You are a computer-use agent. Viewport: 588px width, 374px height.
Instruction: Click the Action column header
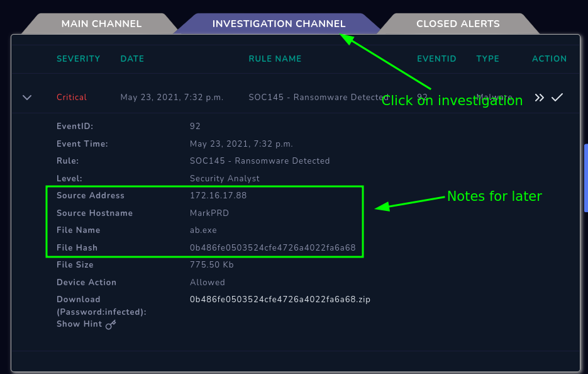pos(549,59)
